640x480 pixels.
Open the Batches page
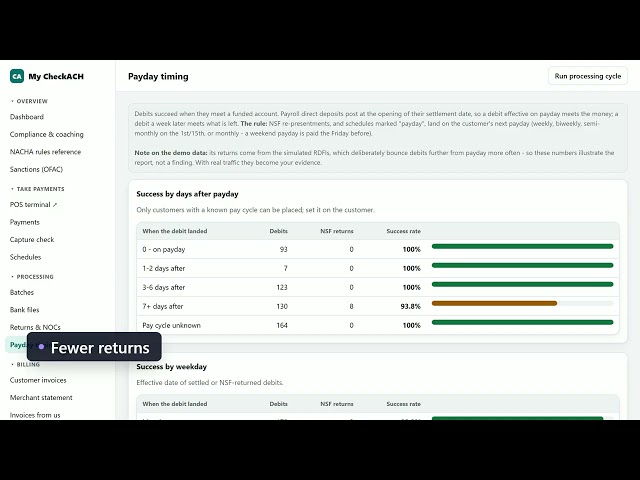point(22,292)
